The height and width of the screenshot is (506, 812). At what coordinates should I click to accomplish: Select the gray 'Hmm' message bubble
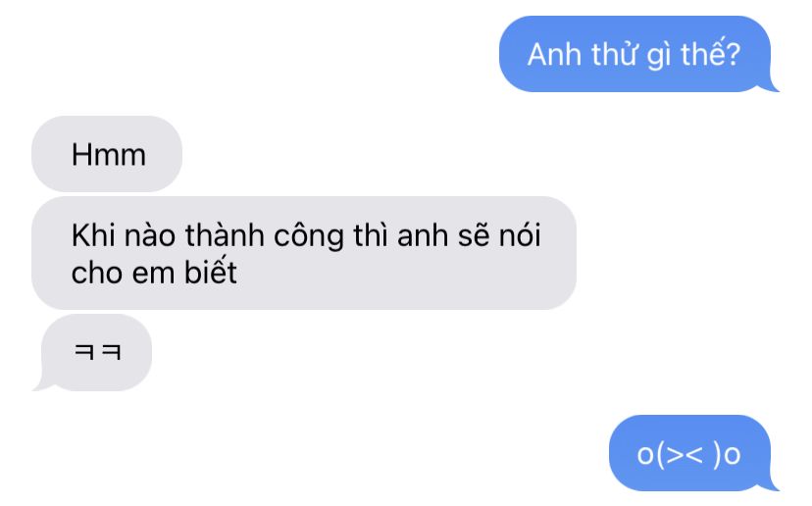pyautogui.click(x=107, y=154)
